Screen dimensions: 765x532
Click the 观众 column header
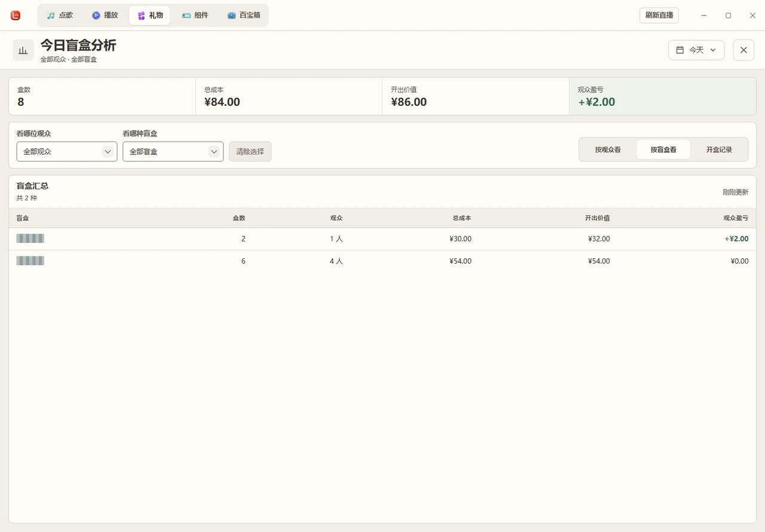click(336, 218)
